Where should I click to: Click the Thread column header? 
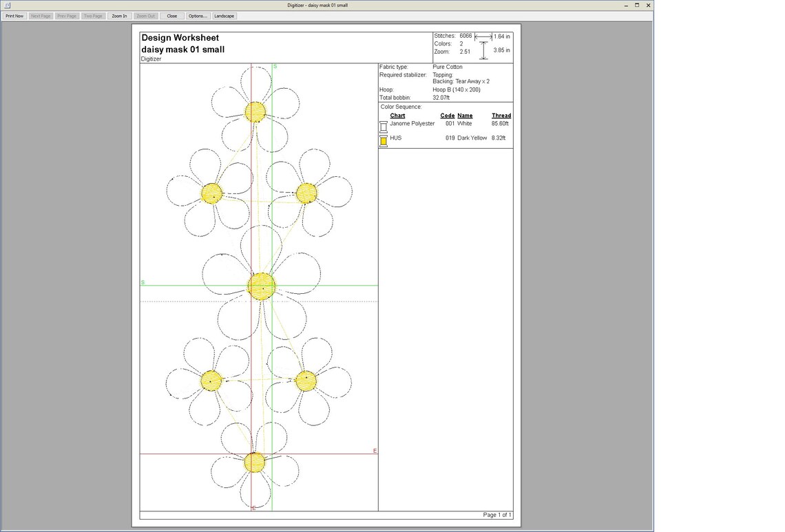[501, 116]
